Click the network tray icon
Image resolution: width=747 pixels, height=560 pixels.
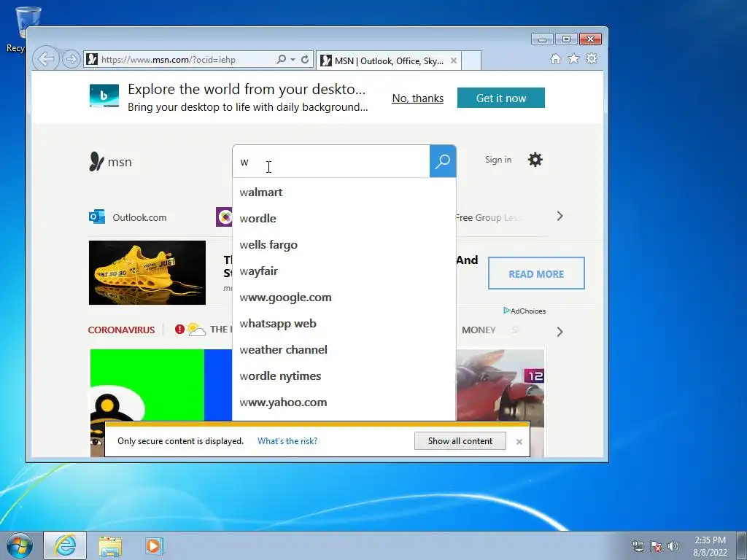click(638, 546)
